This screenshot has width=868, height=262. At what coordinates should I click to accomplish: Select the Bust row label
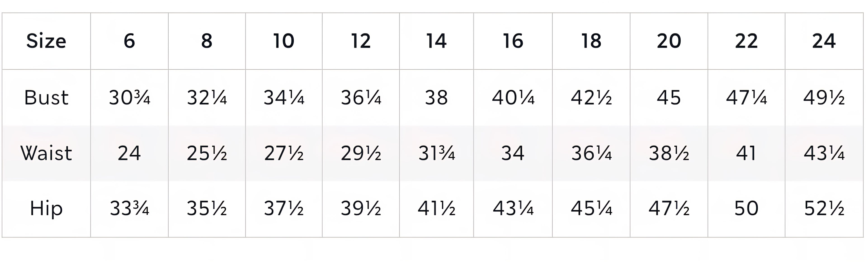click(46, 98)
